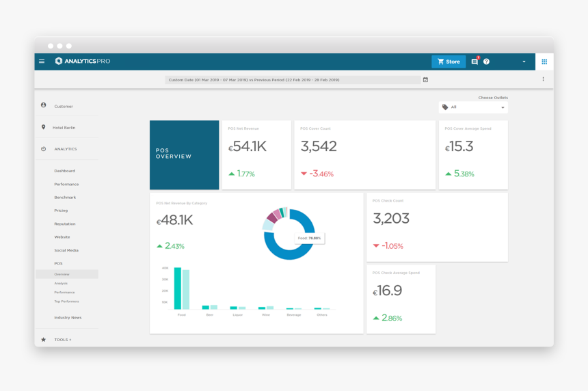Image resolution: width=588 pixels, height=391 pixels.
Task: Click the help question mark icon
Action: [x=486, y=62]
